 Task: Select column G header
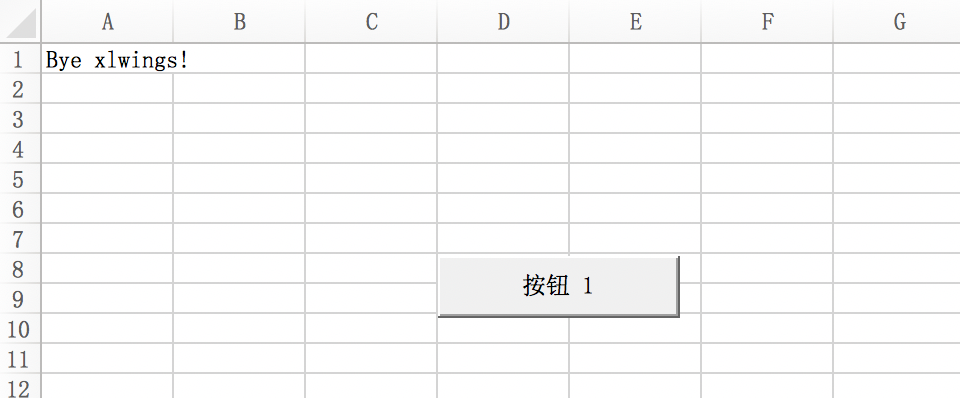point(897,21)
